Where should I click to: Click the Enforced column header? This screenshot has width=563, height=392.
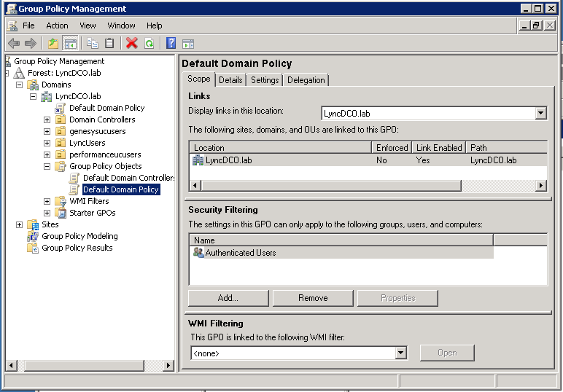pyautogui.click(x=392, y=148)
